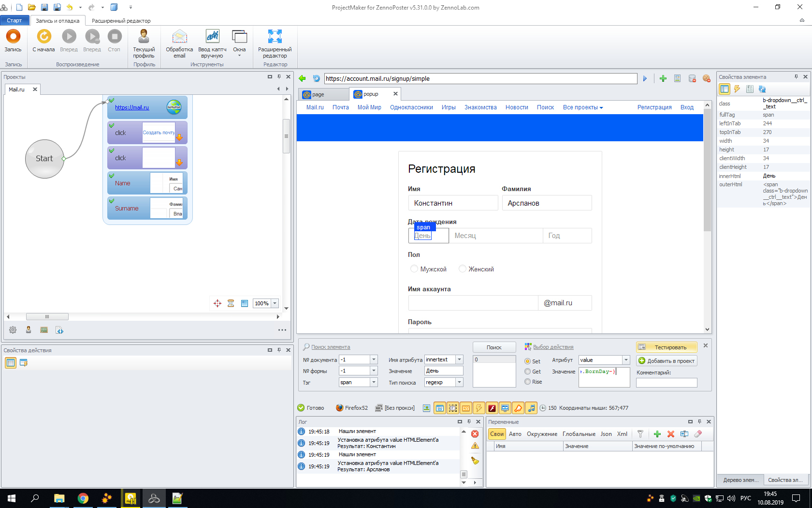Reload the page with the refresh icon

316,78
